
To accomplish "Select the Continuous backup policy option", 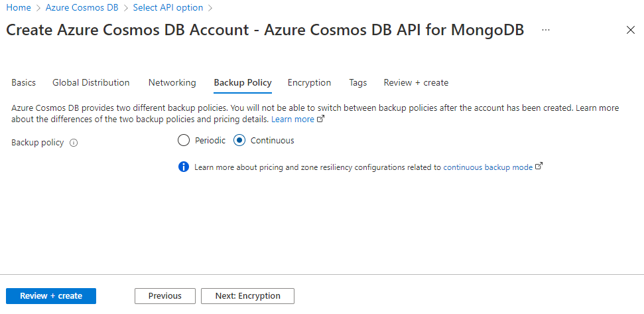I will pos(239,141).
